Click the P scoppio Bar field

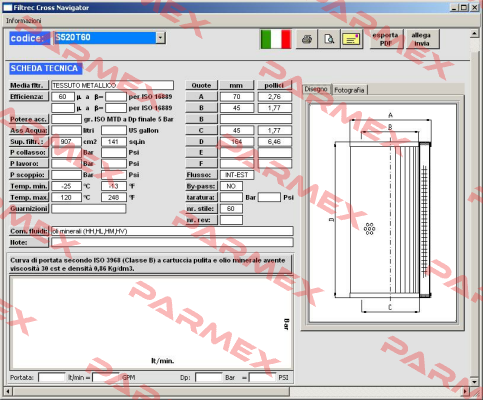pos(66,175)
